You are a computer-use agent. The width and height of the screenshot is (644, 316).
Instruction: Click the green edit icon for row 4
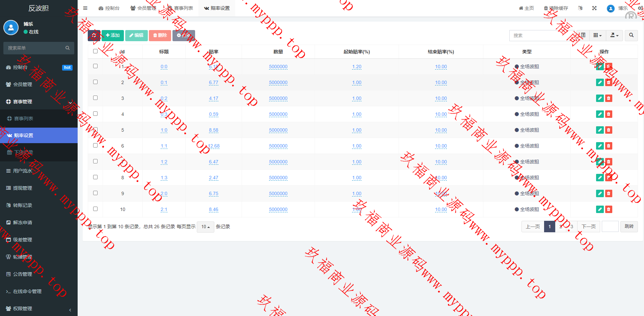point(599,114)
